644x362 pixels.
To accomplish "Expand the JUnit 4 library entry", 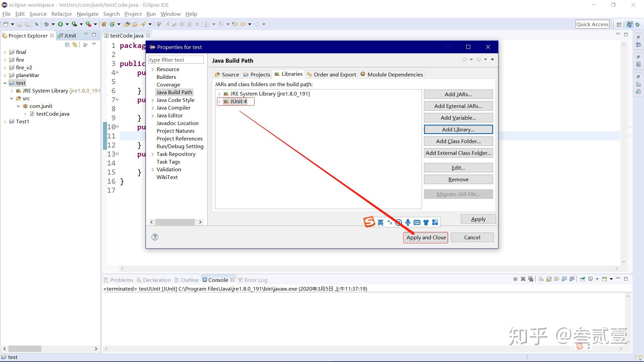I will tap(219, 102).
